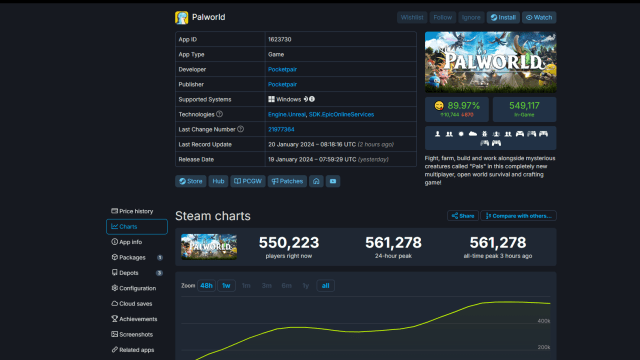Click the 561,278 24-hour peak figure
The height and width of the screenshot is (360, 640).
click(x=393, y=242)
